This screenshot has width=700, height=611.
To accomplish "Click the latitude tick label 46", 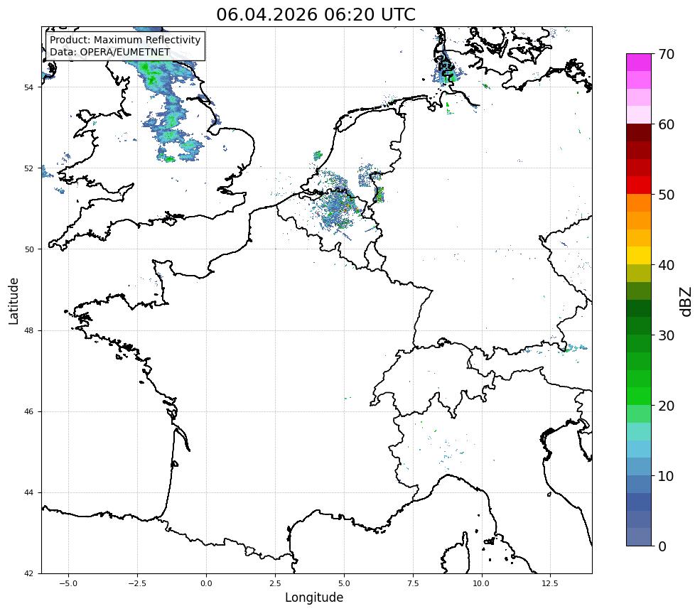I will coord(28,411).
